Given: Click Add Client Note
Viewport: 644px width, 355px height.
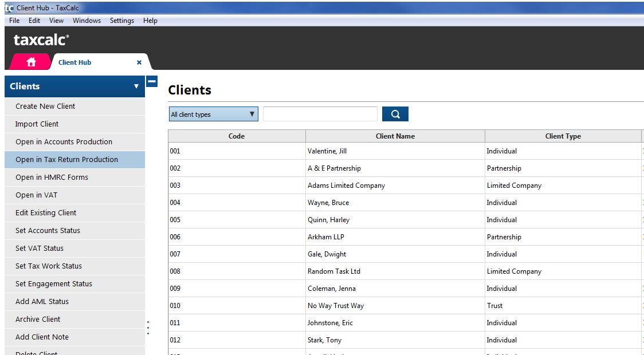Looking at the screenshot, I should pos(74,337).
